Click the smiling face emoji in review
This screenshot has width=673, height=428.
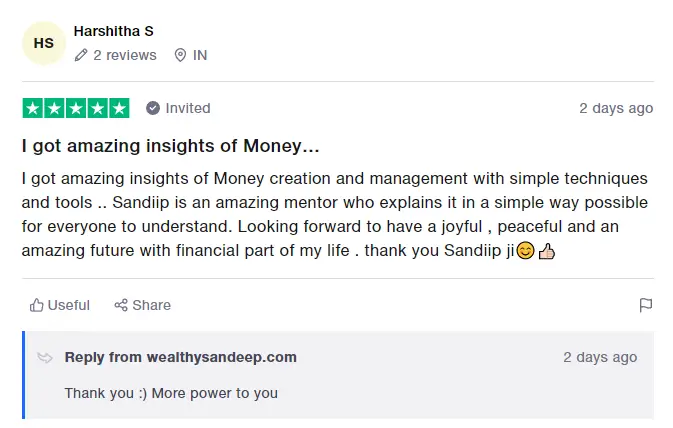pyautogui.click(x=525, y=250)
